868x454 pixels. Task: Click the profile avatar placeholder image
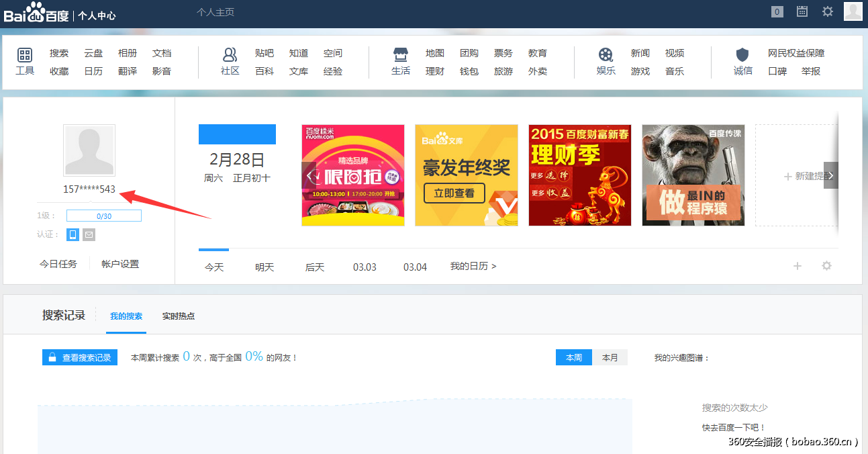pos(89,150)
